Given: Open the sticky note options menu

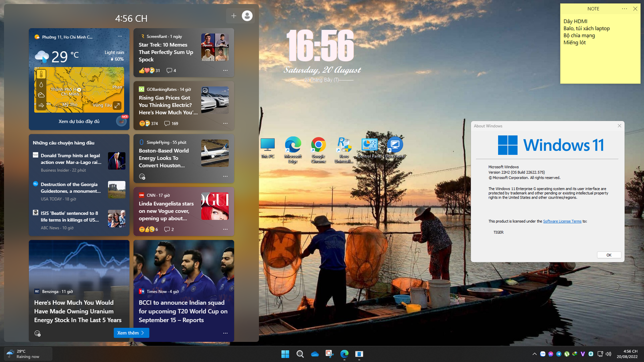Looking at the screenshot, I should click(624, 9).
